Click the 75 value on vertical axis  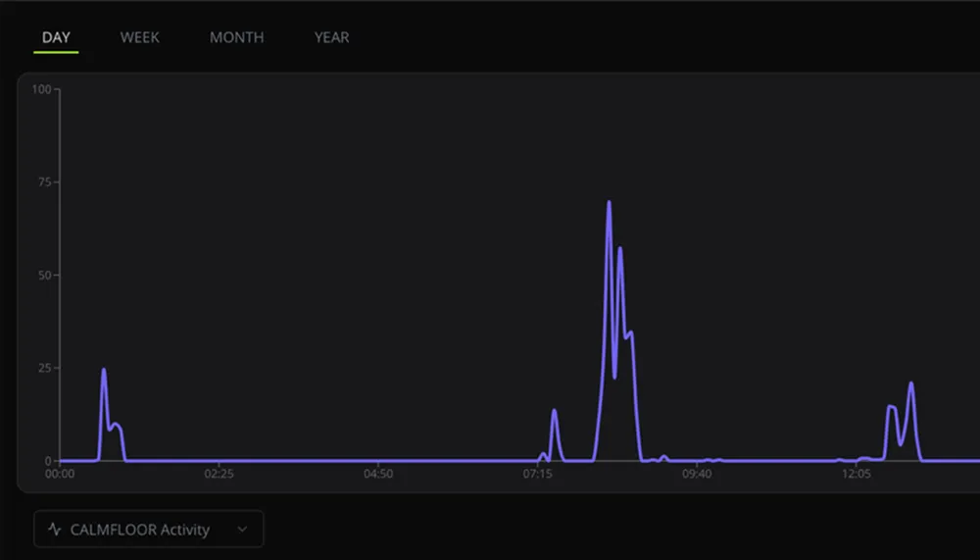pos(43,182)
